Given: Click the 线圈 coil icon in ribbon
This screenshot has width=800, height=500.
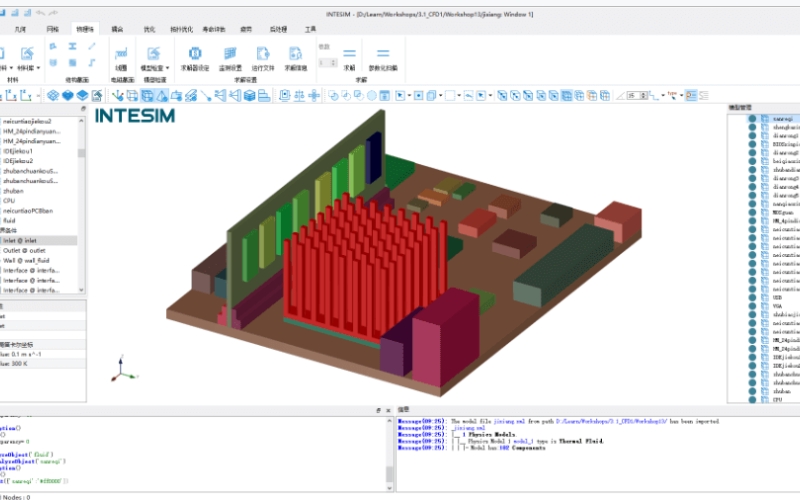Looking at the screenshot, I should [x=120, y=56].
